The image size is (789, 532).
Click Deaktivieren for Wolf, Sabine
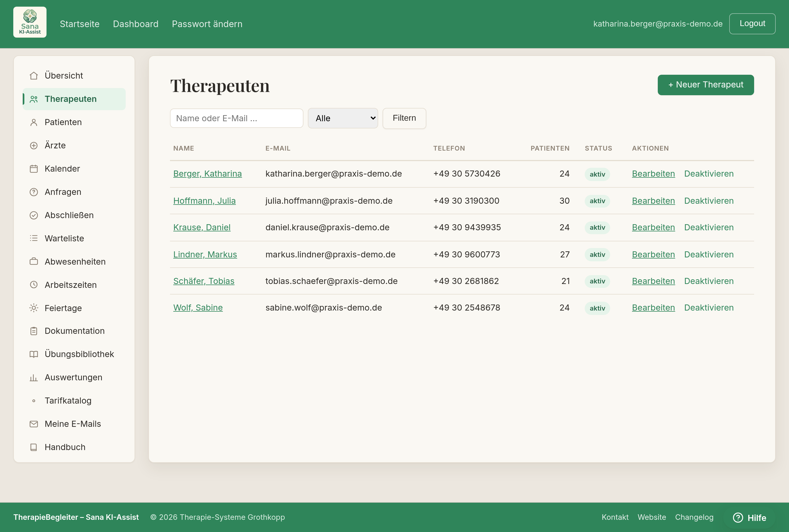click(x=708, y=308)
